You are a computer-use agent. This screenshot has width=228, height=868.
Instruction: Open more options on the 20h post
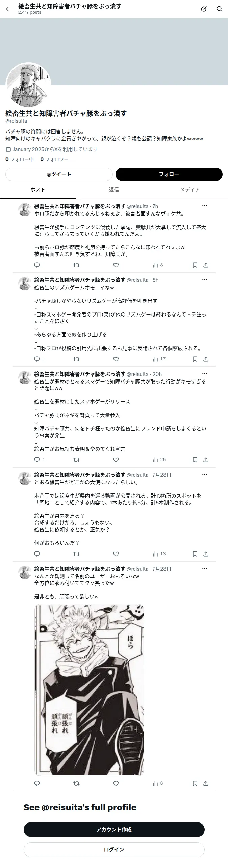pyautogui.click(x=205, y=373)
